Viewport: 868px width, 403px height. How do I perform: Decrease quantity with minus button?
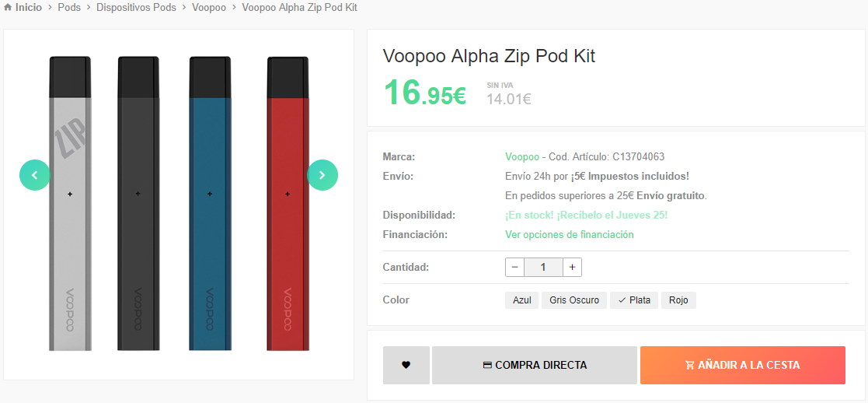(x=515, y=267)
